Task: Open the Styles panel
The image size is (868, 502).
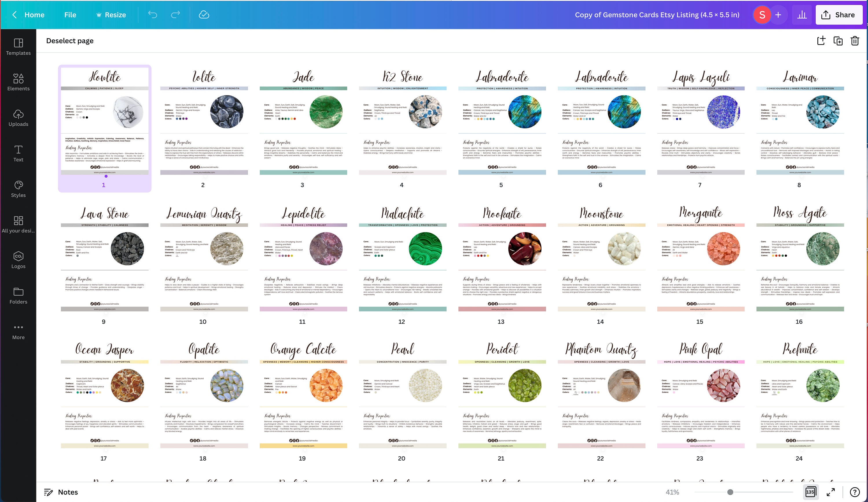Action: pos(18,189)
